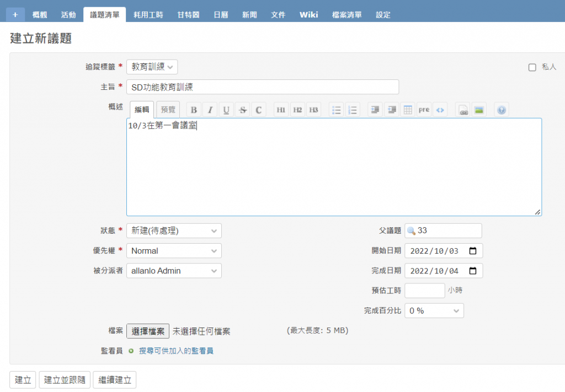This screenshot has width=565, height=392.
Task: Switch to the 預覽 preview tab
Action: click(168, 109)
